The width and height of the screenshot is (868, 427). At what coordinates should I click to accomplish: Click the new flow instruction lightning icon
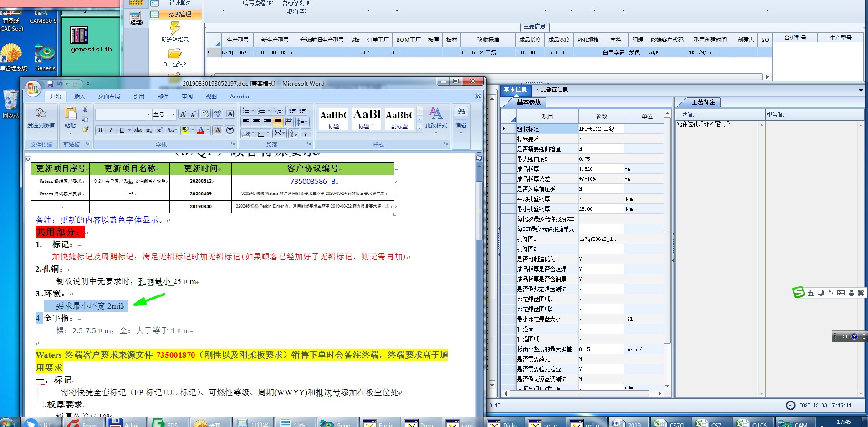click(175, 28)
